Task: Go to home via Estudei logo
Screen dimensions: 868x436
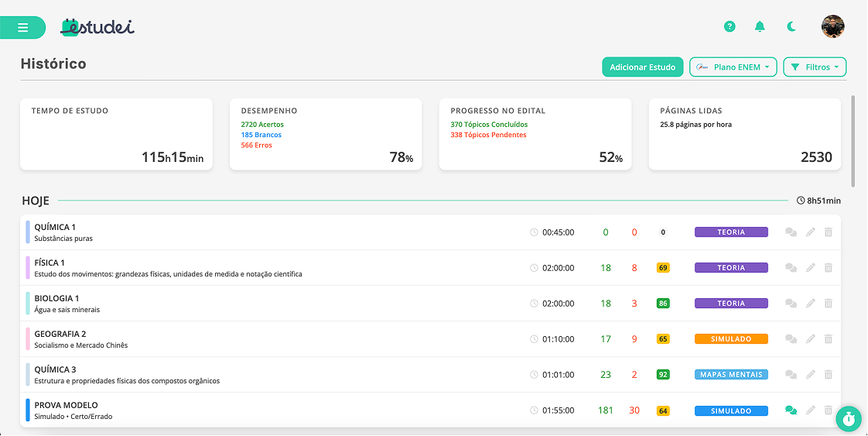Action: pyautogui.click(x=97, y=27)
